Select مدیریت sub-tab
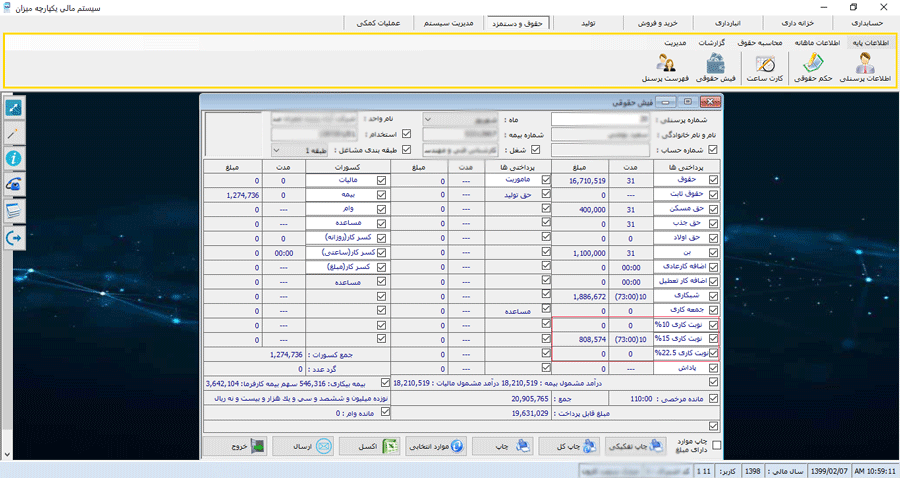 click(x=676, y=43)
